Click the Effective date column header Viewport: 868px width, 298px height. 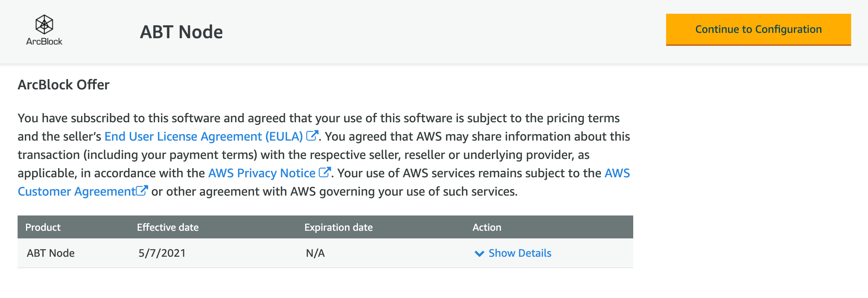(168, 227)
